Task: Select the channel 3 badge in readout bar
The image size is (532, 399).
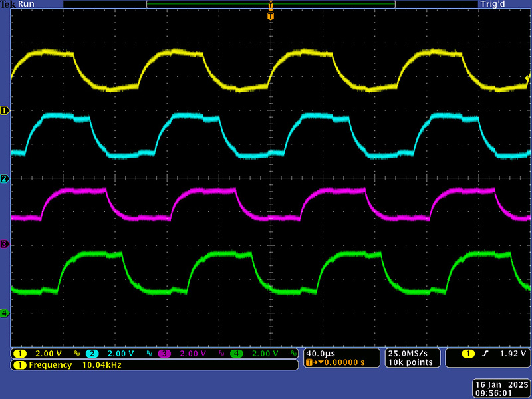Action: click(x=164, y=354)
